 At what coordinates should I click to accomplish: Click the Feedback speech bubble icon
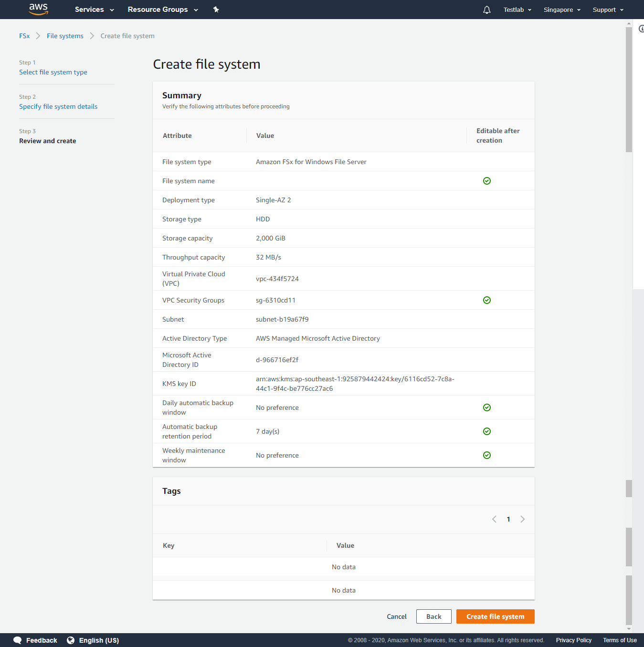coord(18,640)
